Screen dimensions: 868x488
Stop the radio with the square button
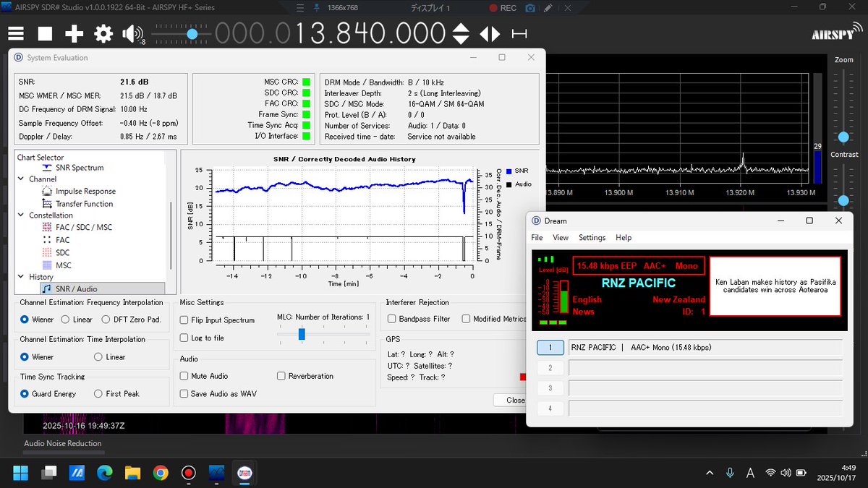(x=45, y=34)
